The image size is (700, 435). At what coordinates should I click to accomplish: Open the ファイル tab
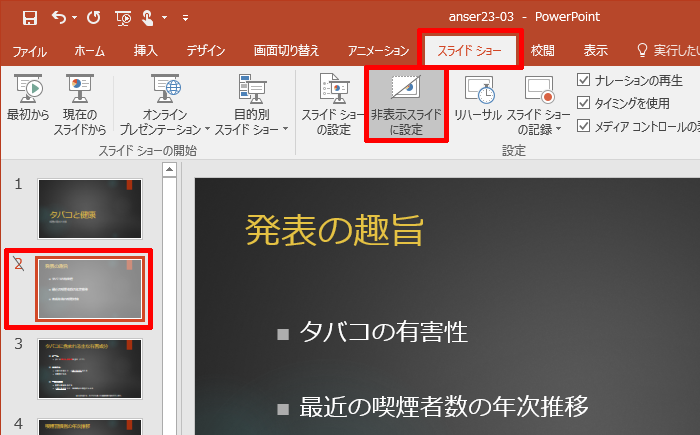point(29,51)
